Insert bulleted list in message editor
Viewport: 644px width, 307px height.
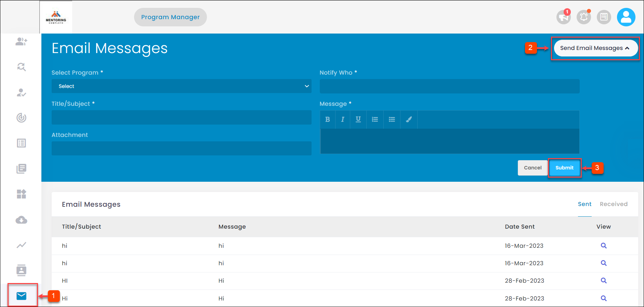pyautogui.click(x=392, y=119)
